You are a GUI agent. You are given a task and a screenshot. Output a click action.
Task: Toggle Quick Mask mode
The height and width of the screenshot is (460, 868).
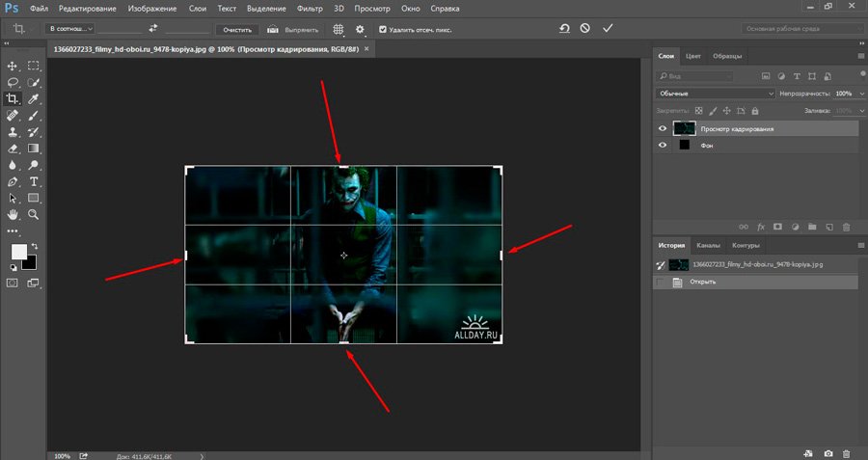tap(12, 283)
